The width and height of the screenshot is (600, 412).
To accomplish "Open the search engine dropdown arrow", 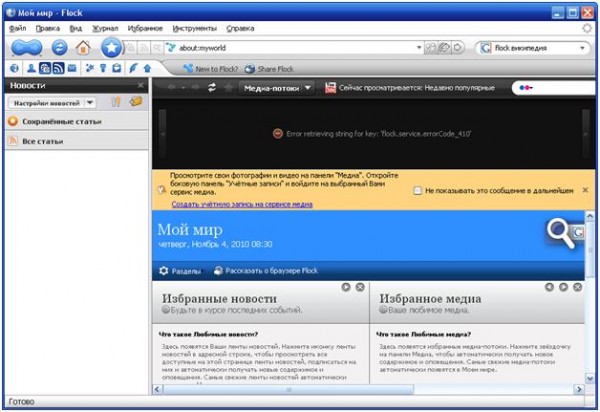I will pos(582,48).
